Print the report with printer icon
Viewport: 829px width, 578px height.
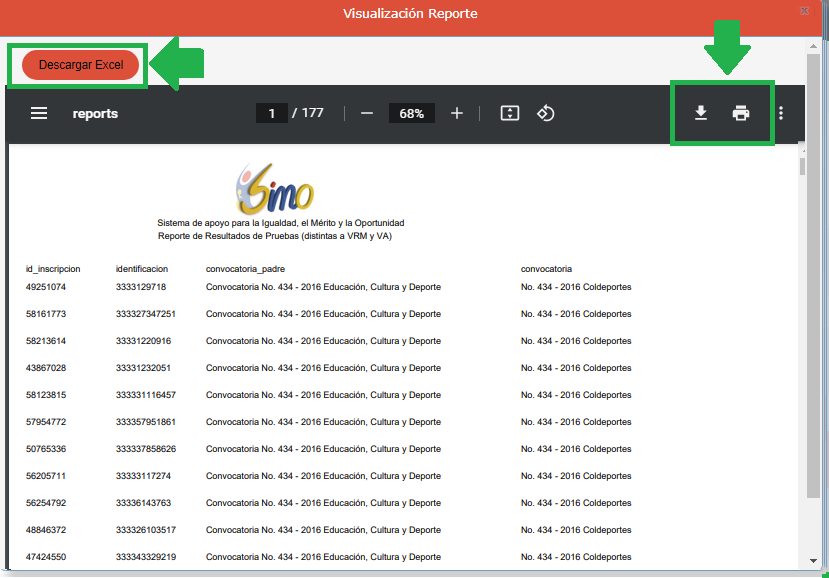coord(741,114)
